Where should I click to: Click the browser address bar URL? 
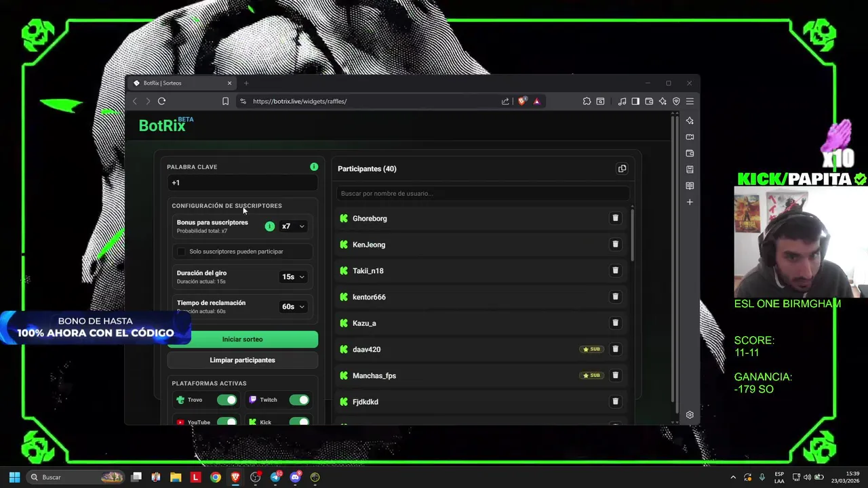coord(300,101)
